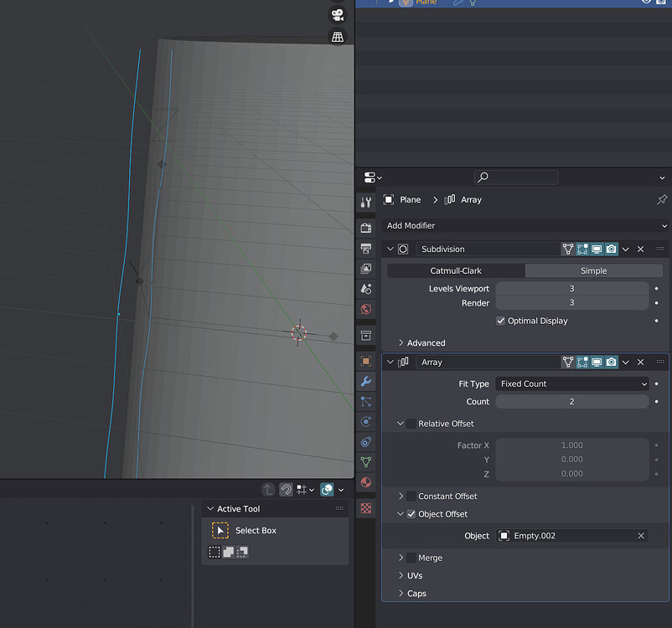672x628 pixels.
Task: Open properties editor options dropdown
Action: (662, 178)
